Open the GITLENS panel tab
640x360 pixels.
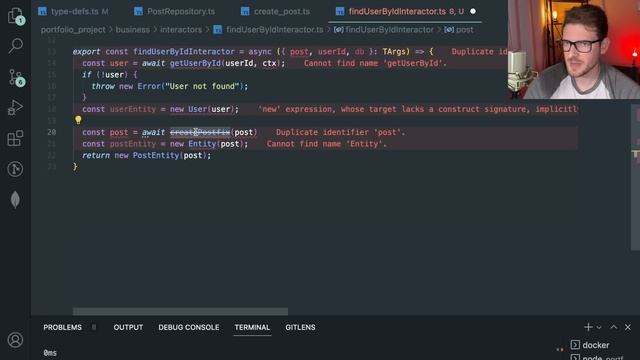(300, 327)
